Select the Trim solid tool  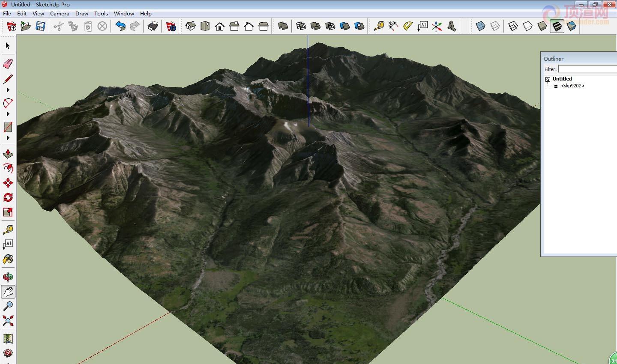coord(345,27)
